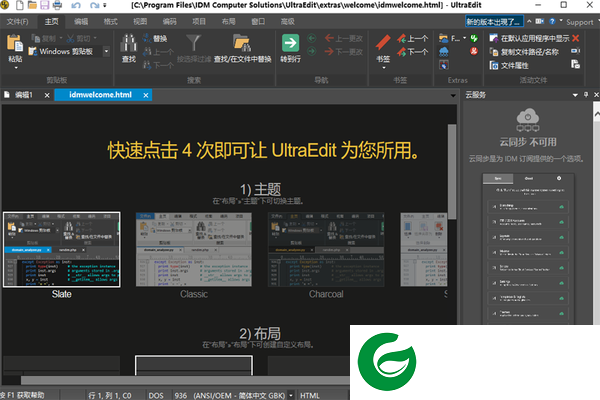Open the document tab list dropdown arrow
The height and width of the screenshot is (400, 600).
coord(453,95)
